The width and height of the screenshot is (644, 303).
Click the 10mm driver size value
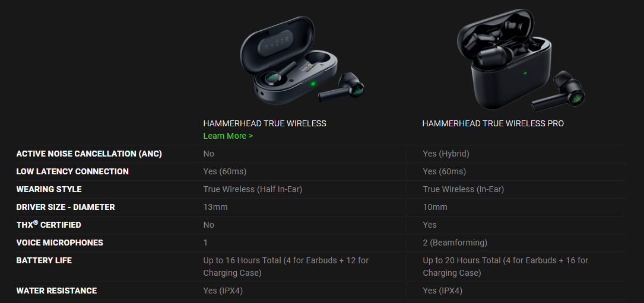pos(435,208)
